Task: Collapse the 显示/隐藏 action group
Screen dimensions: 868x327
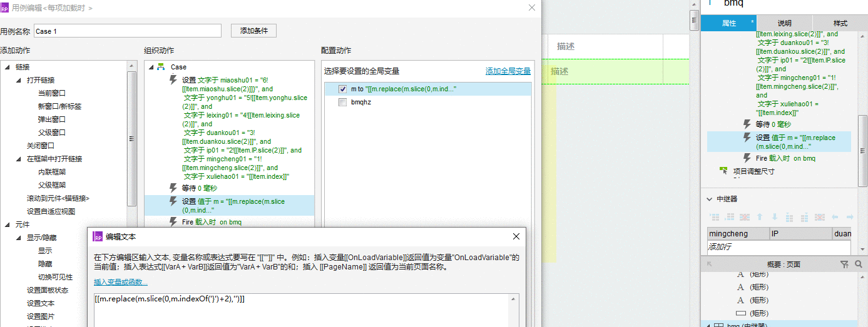Action: point(19,238)
